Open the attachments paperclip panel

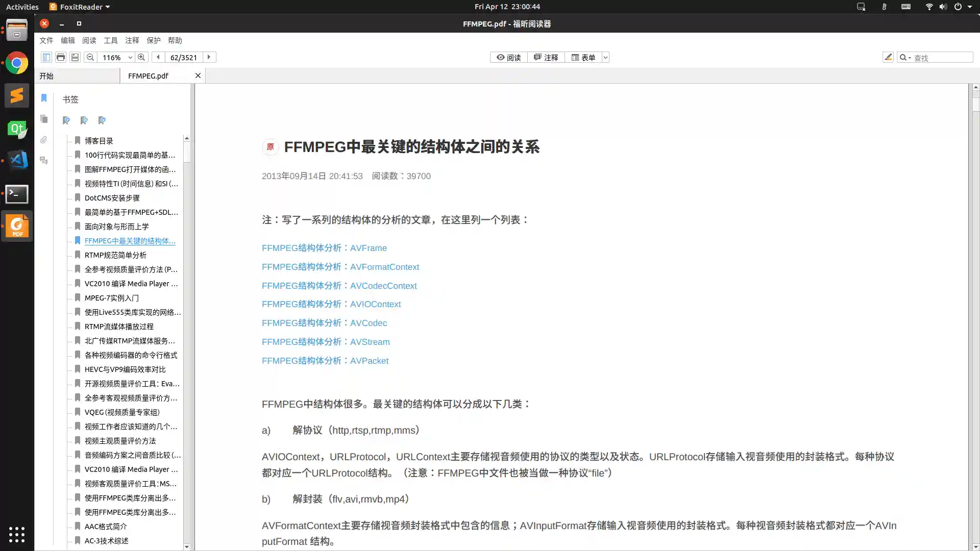[x=44, y=140]
